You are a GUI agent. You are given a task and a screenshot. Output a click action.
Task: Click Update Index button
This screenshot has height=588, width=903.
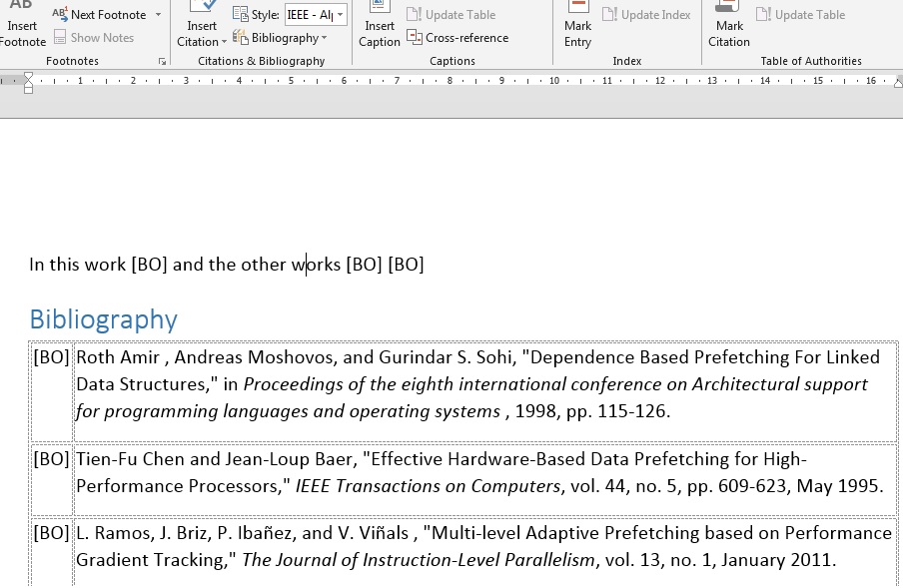(646, 14)
